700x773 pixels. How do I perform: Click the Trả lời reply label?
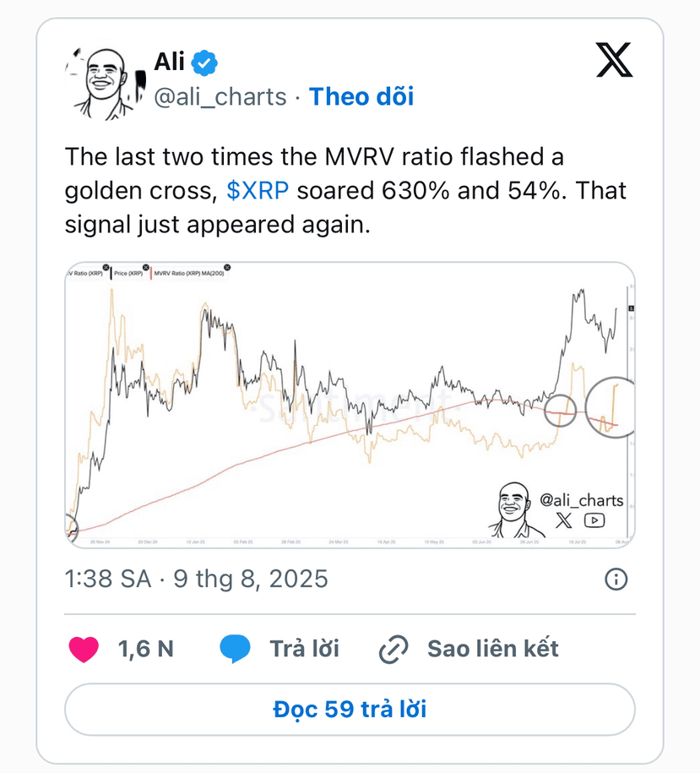point(305,649)
